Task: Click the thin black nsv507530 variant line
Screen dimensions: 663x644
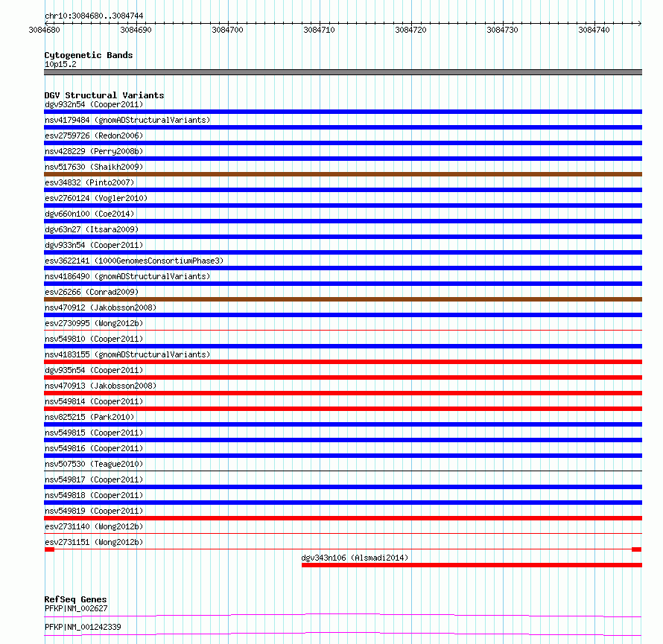Action: [343, 471]
